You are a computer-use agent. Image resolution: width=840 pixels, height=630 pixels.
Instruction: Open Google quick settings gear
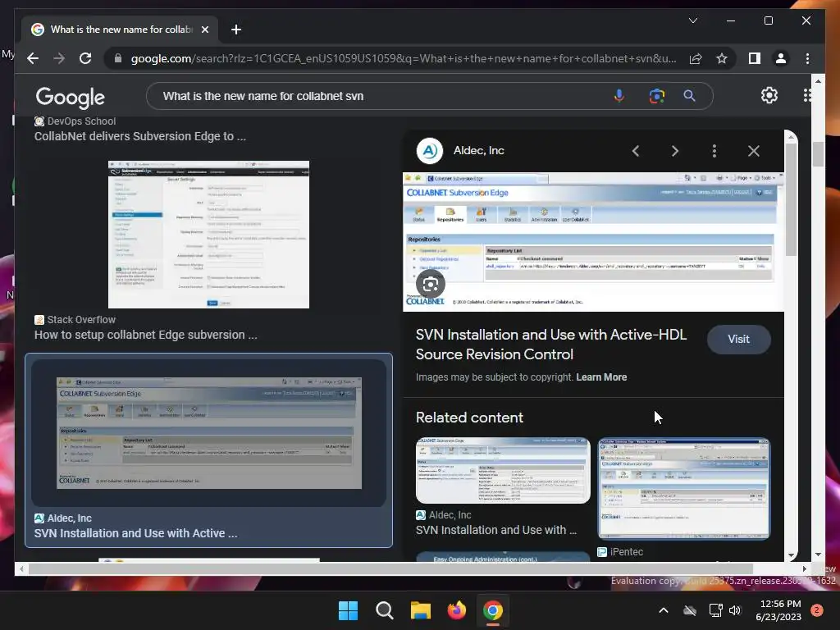coord(769,95)
